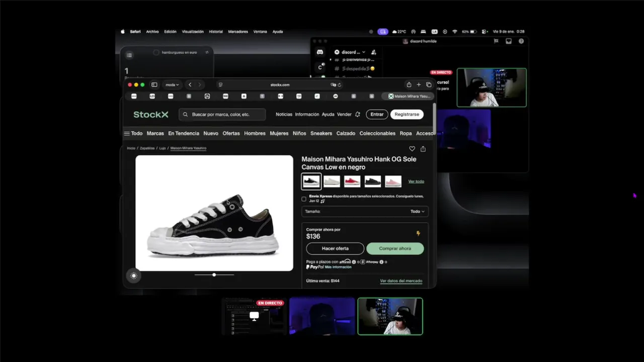644x362 pixels.
Task: Select the red colorway swatch
Action: 352,181
